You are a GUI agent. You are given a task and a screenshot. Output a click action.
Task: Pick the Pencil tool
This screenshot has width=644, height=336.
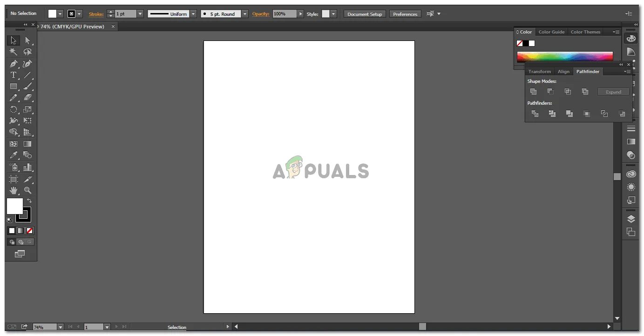click(14, 98)
